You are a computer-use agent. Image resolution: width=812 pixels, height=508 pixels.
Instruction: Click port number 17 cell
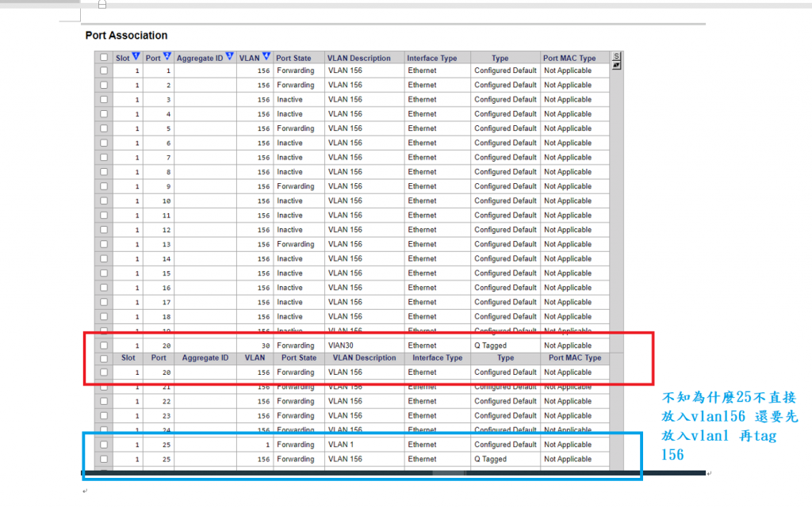point(167,302)
